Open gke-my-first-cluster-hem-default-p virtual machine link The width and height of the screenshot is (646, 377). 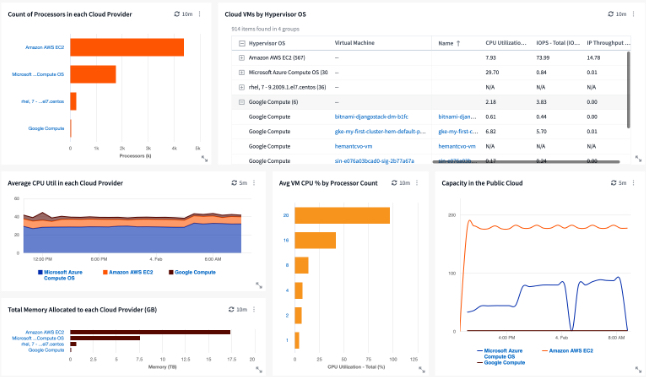click(380, 132)
